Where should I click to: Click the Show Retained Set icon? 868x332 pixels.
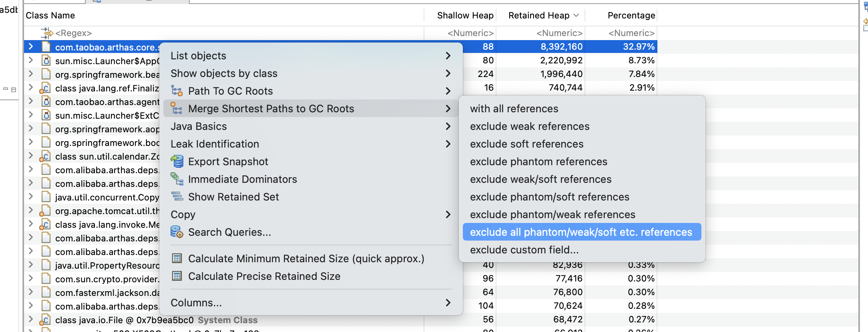coord(177,197)
